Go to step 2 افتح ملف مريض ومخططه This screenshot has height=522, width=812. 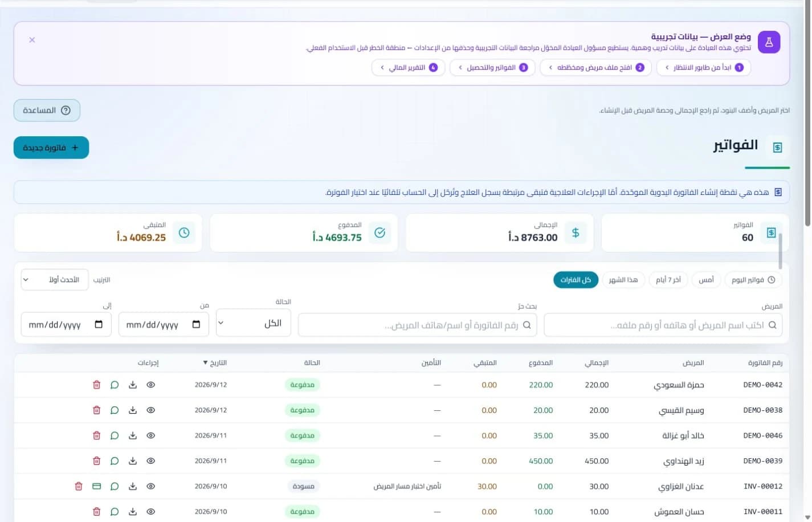595,68
